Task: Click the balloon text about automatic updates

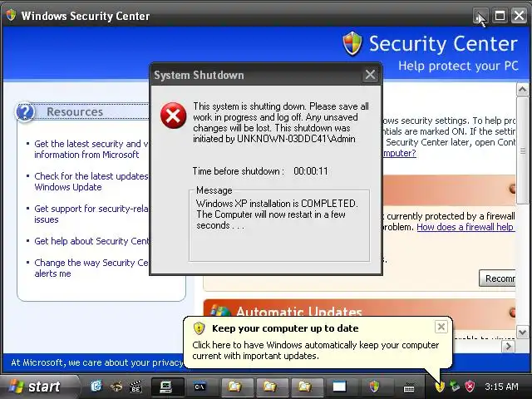Action: tap(315, 350)
